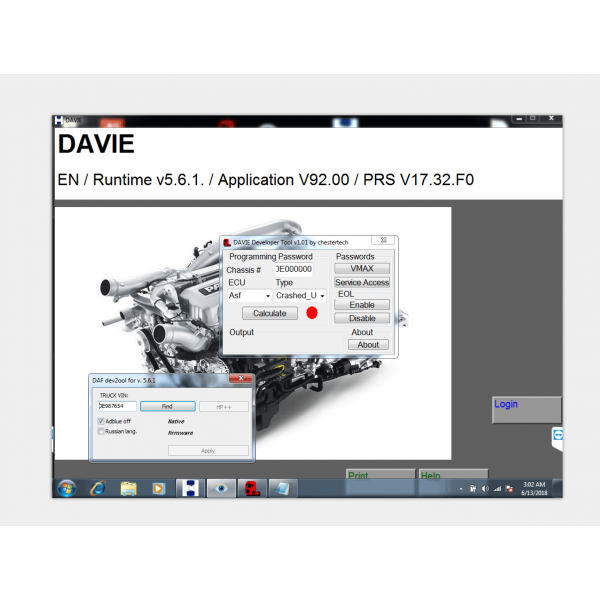Click the engine image in DAVIE
This screenshot has width=600, height=600.
[x=253, y=333]
